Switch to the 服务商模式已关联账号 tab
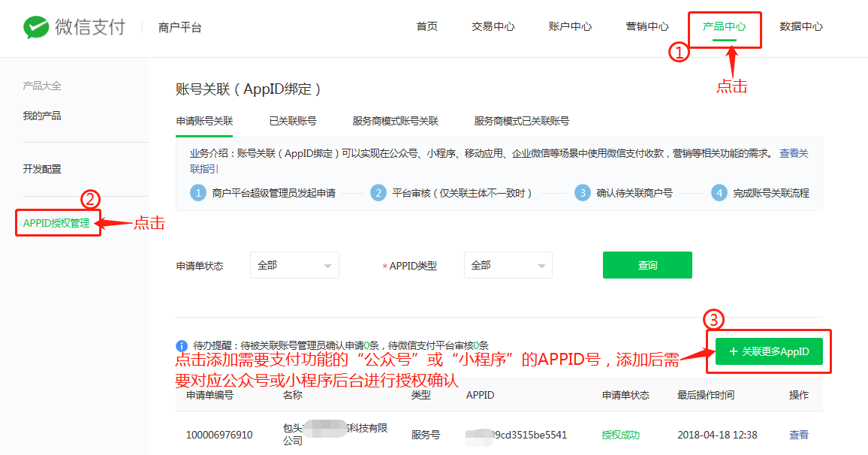The width and height of the screenshot is (868, 455). [521, 121]
